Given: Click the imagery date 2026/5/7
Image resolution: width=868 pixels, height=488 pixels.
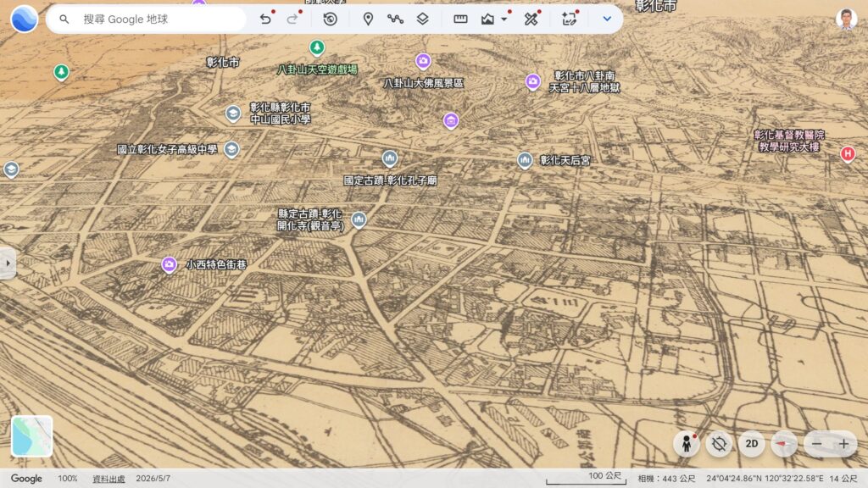Looking at the screenshot, I should (153, 479).
